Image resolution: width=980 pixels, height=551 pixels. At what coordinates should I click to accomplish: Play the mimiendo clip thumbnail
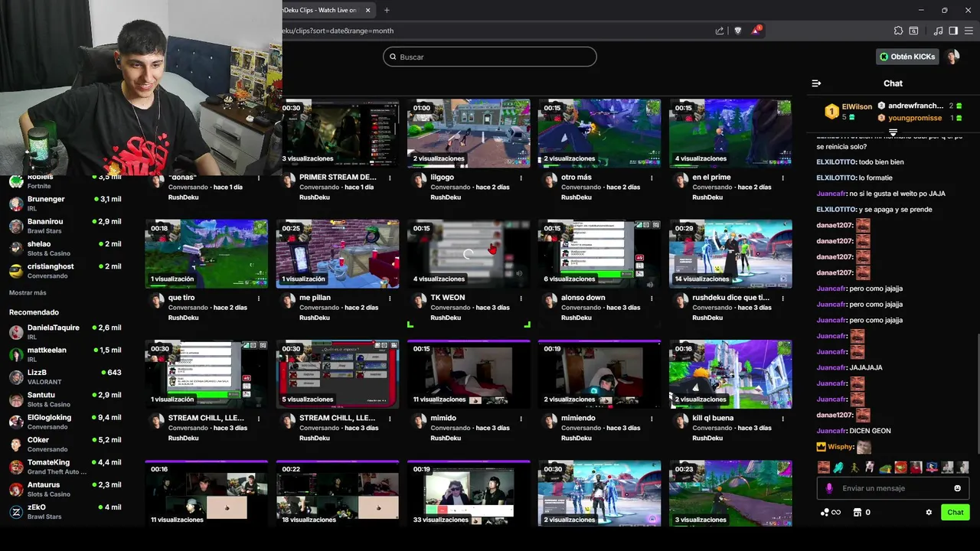(x=599, y=374)
